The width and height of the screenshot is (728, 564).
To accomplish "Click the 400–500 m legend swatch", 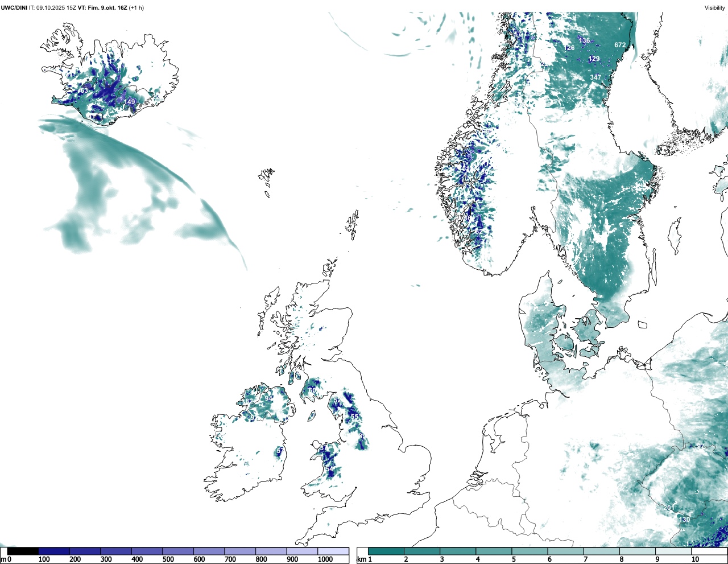I will coord(147,551).
